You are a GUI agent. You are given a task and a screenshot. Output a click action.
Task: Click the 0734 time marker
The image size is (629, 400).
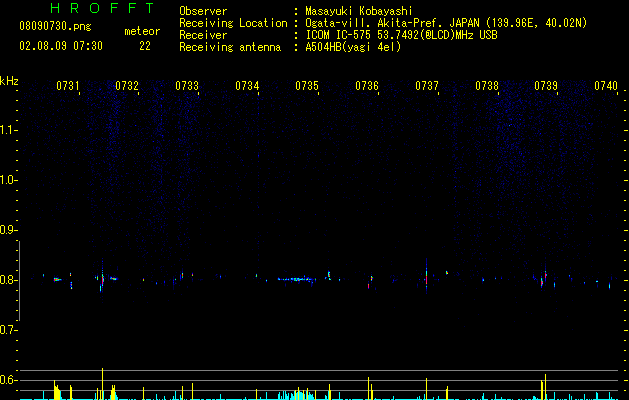247,86
